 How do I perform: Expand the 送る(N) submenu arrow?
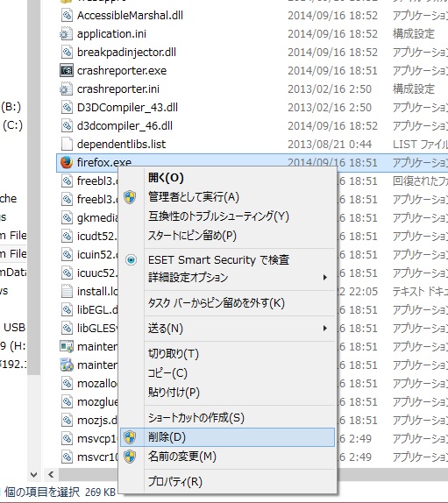(325, 329)
